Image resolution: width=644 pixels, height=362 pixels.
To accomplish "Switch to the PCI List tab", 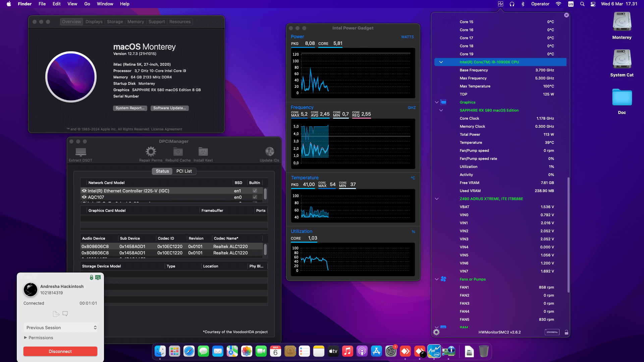I will [x=184, y=171].
